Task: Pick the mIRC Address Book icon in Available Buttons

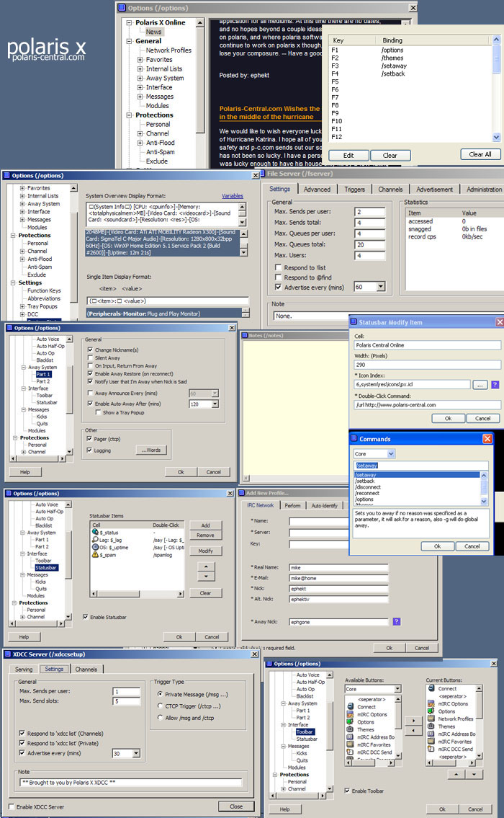Action: (x=351, y=737)
